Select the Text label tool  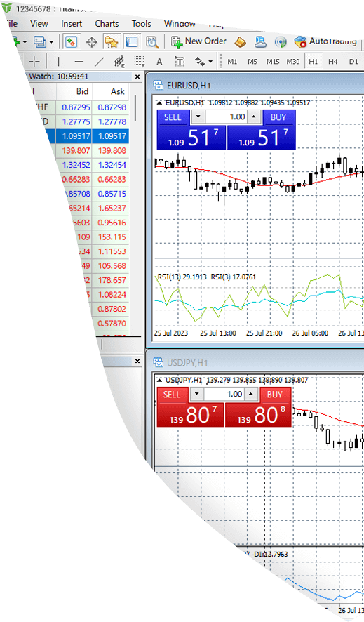click(180, 62)
